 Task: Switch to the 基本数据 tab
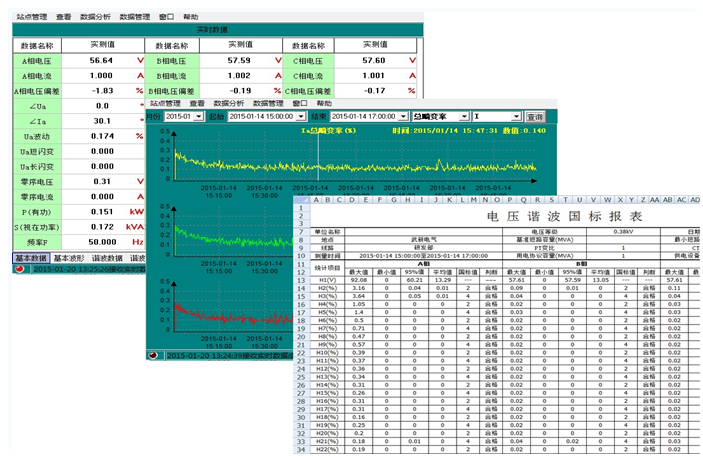31,258
